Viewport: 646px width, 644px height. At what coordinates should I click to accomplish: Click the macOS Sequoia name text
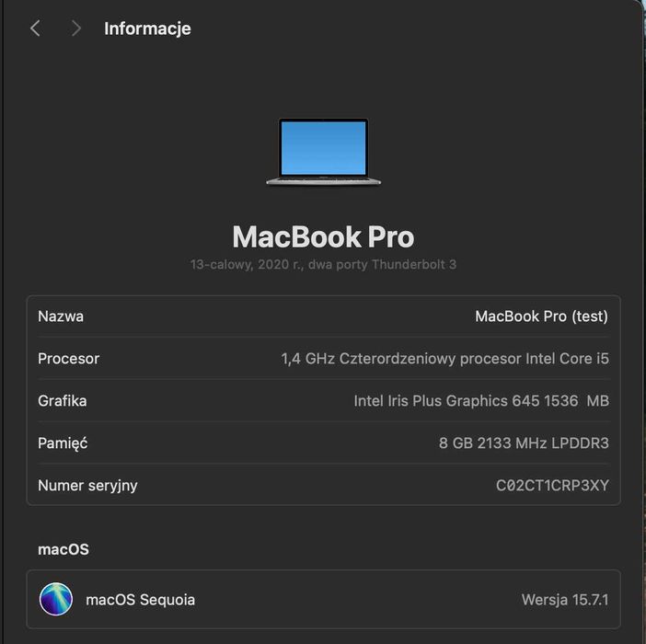pos(141,600)
